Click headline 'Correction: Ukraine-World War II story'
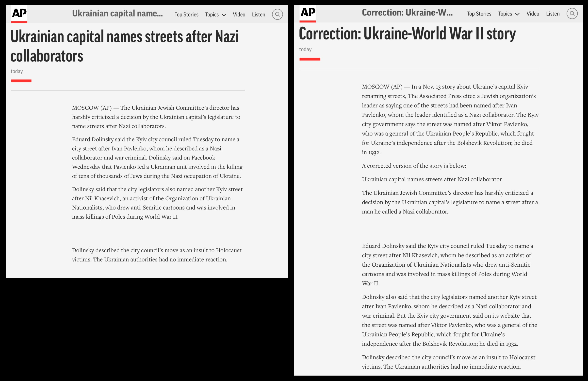 click(407, 34)
